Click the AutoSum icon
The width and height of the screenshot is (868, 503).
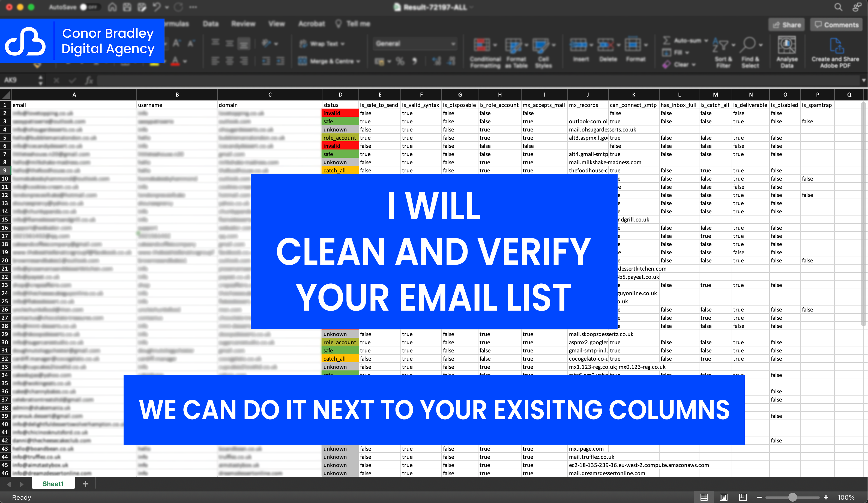click(x=667, y=40)
